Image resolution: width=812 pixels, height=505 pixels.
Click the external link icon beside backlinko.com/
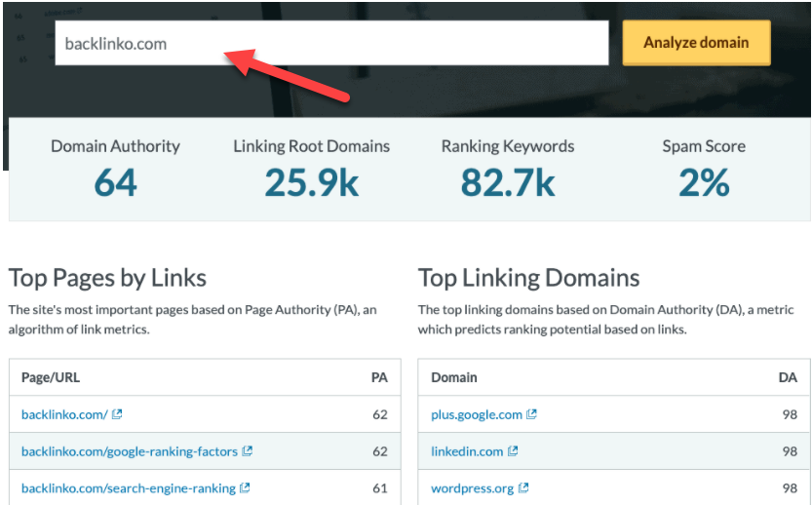point(117,414)
